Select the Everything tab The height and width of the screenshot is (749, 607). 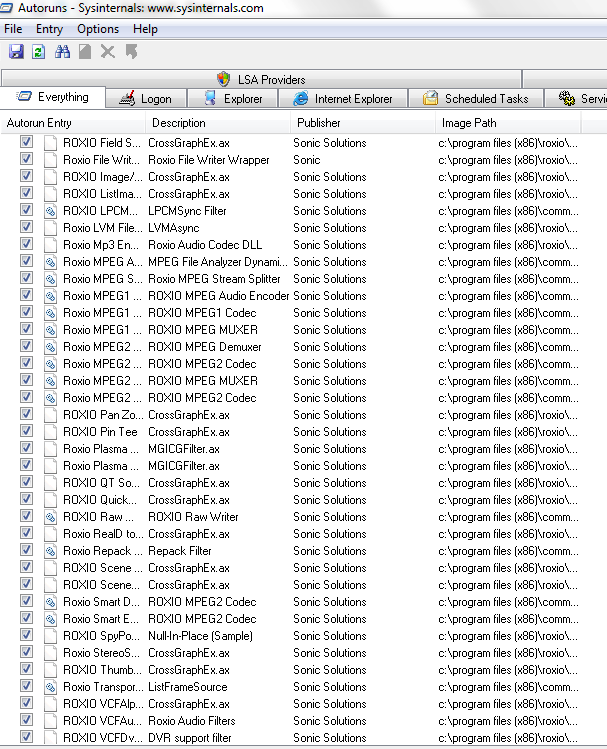[53, 97]
